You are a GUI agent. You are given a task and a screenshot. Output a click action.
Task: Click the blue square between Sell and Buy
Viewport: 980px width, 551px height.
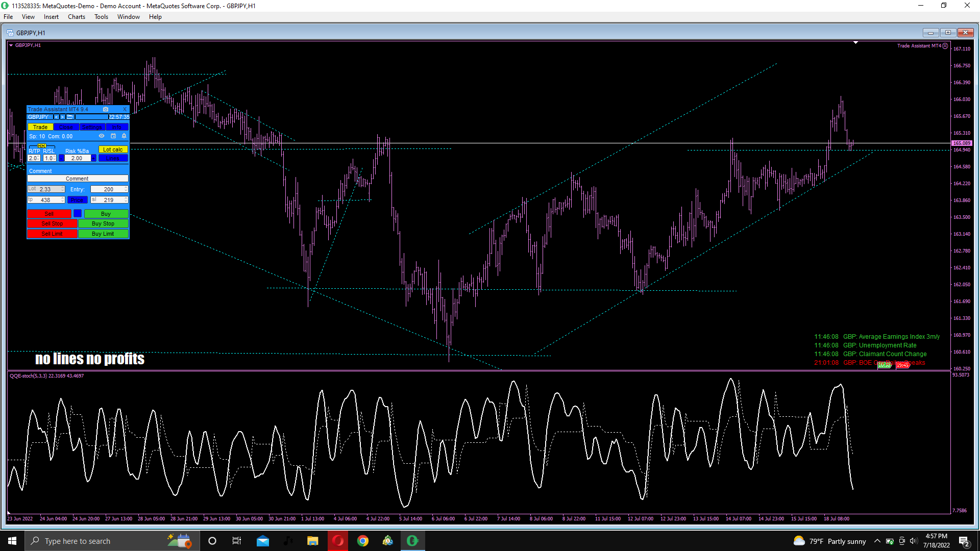(77, 213)
